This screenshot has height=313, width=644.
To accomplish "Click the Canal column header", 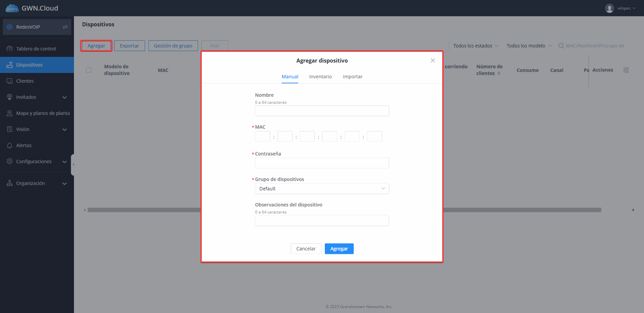I will [556, 70].
